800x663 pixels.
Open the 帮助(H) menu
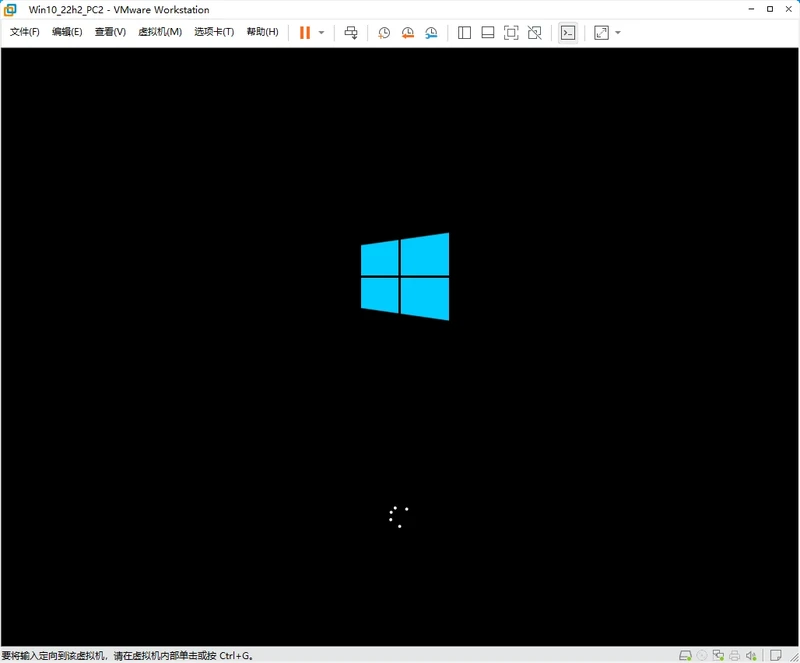(x=262, y=32)
